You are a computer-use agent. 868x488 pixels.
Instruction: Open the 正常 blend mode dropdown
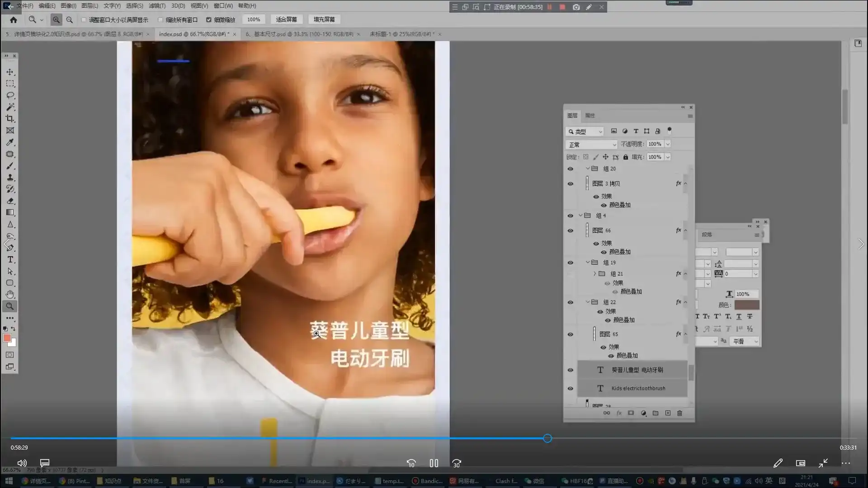[591, 144]
